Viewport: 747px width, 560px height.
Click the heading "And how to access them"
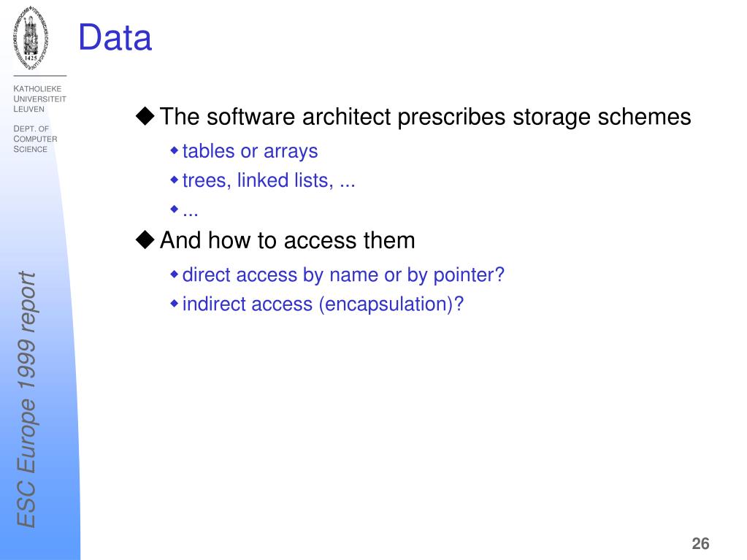point(287,240)
